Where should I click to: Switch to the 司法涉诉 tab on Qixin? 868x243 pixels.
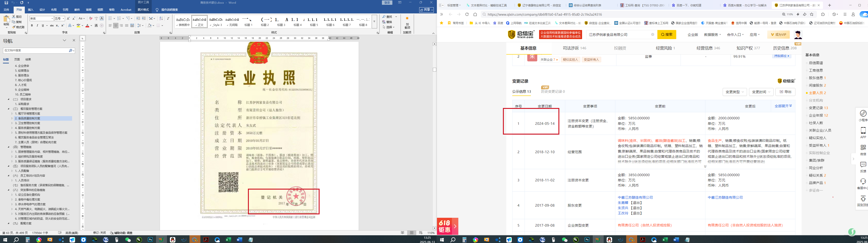[574, 48]
